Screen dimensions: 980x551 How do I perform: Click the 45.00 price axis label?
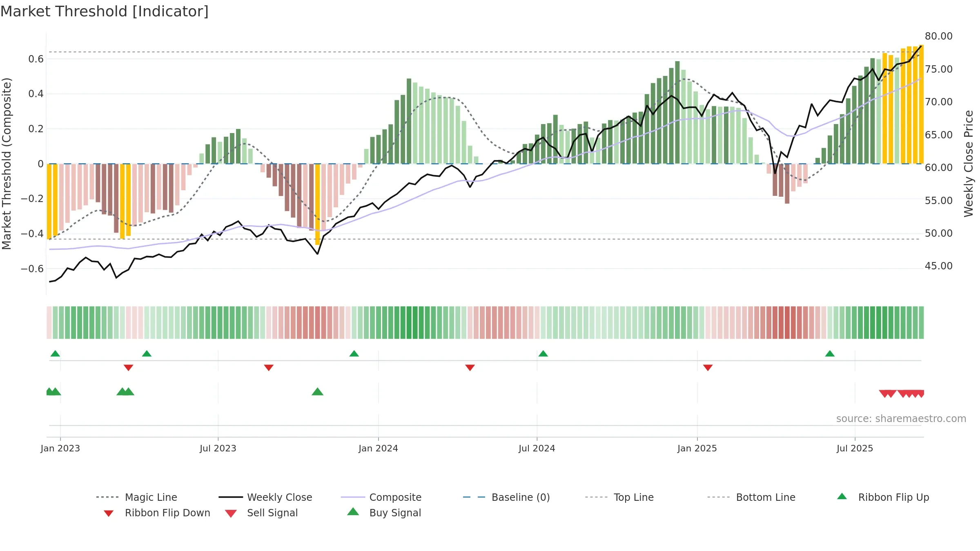(938, 266)
